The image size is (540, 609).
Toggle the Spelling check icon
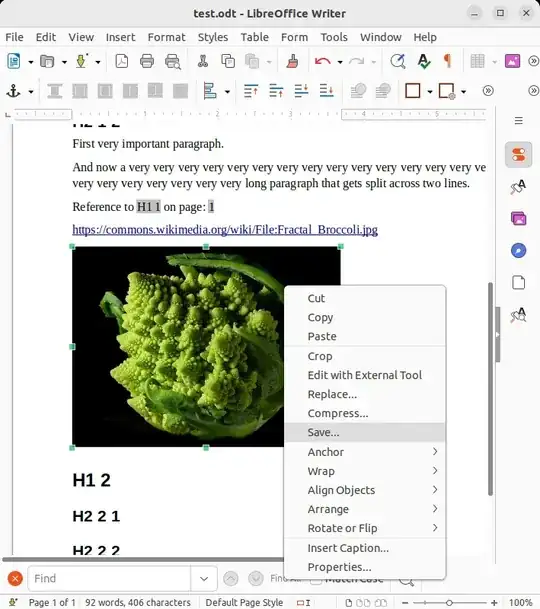[423, 61]
